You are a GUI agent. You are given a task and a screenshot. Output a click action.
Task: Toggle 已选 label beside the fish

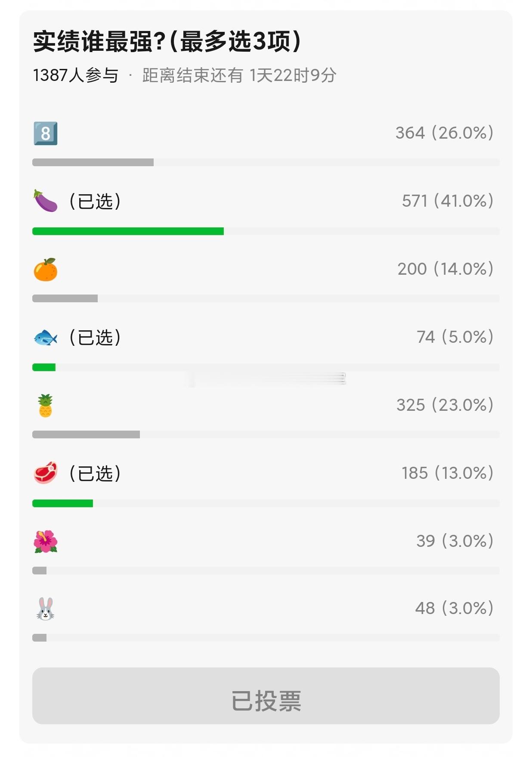95,338
